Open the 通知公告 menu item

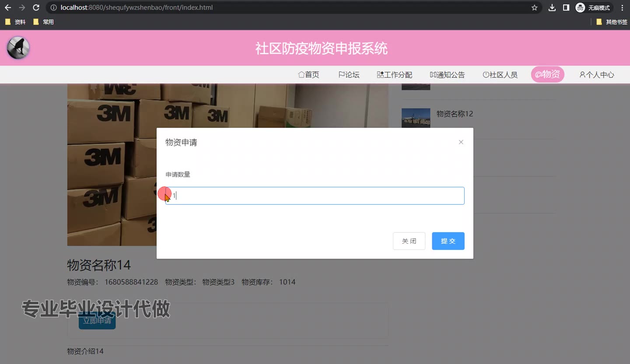[447, 75]
